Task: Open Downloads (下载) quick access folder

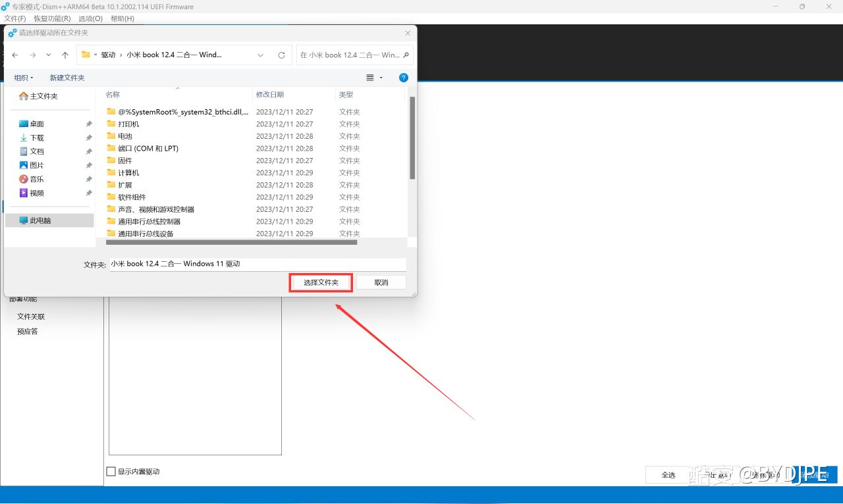Action: [36, 138]
